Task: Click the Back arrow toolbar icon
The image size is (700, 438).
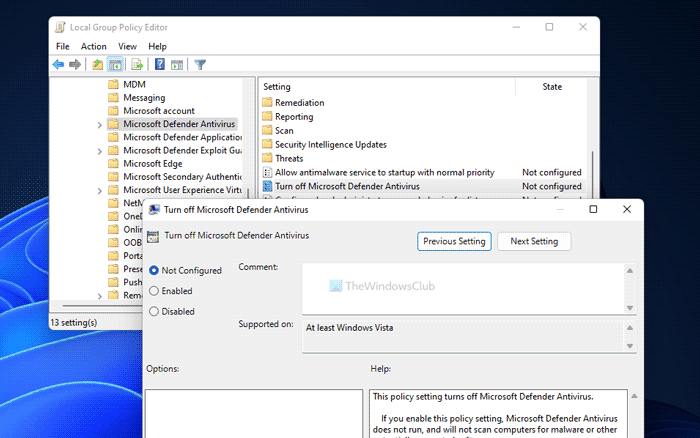Action: pos(59,65)
